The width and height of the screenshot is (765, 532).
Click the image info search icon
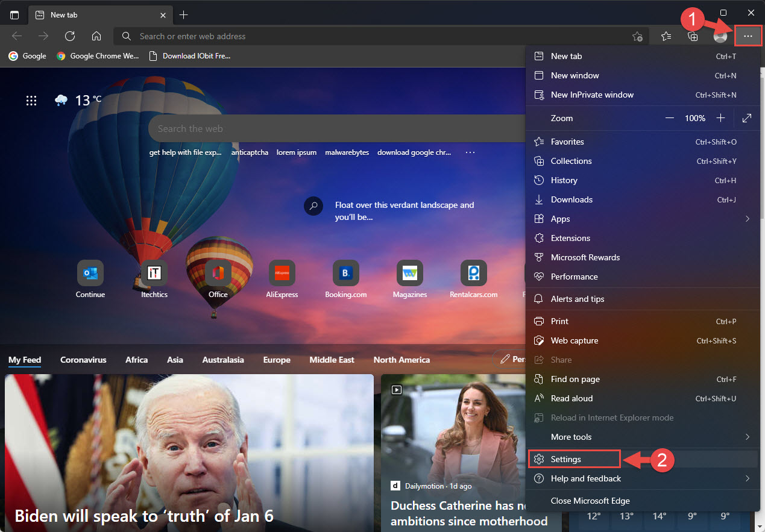[313, 206]
